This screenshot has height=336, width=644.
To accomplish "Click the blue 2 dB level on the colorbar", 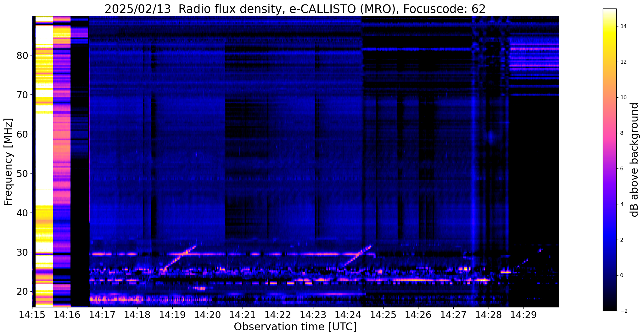I will click(x=609, y=240).
